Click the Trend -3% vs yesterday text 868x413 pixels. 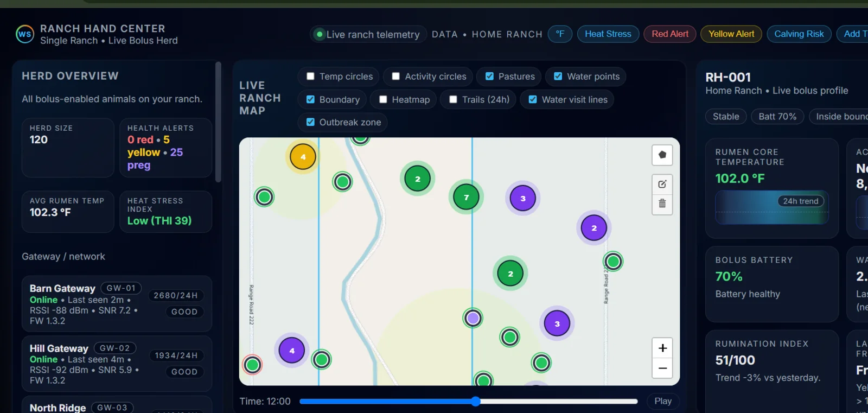coord(768,378)
